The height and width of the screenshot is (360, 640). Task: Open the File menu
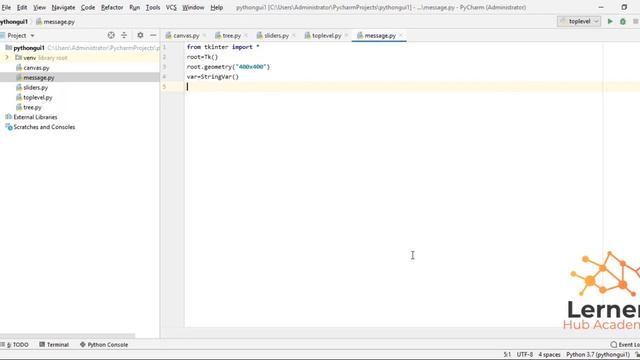coord(6,7)
